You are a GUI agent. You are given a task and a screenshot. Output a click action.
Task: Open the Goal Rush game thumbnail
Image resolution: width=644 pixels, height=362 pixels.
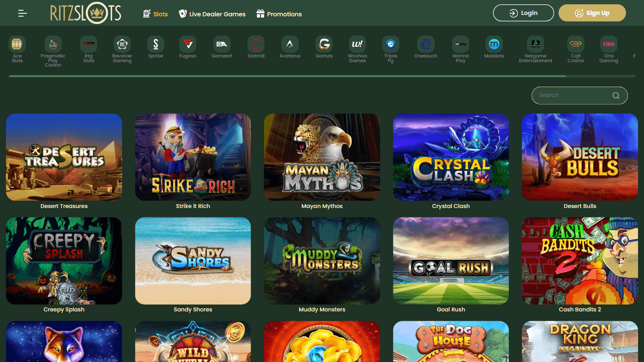click(x=451, y=261)
